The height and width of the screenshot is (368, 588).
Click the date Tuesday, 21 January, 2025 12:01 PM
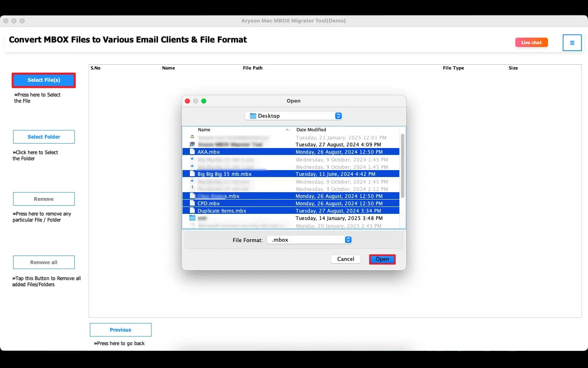(341, 137)
